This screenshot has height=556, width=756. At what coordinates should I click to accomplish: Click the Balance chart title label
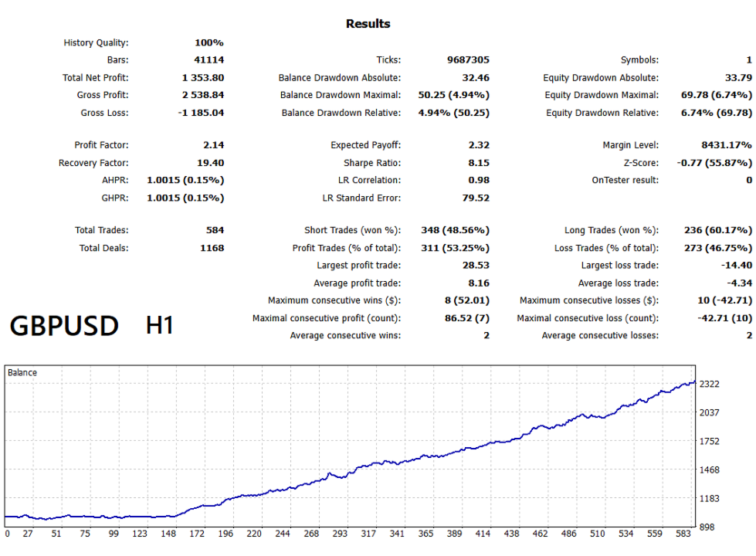(22, 373)
